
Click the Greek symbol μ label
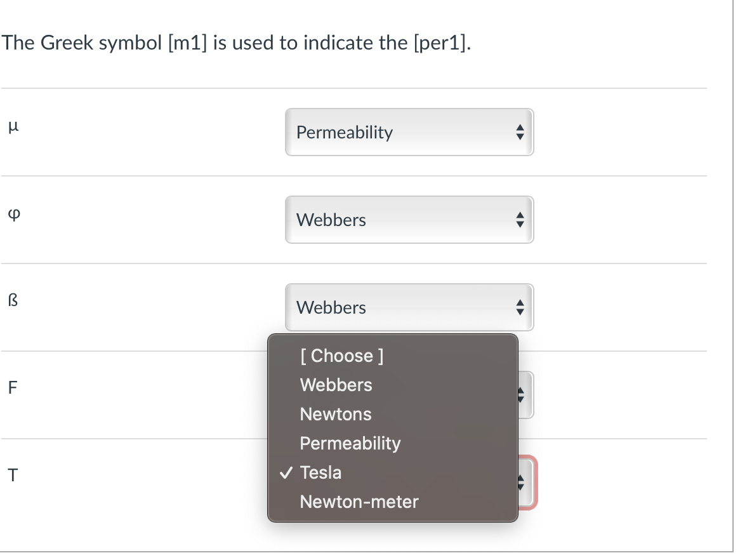click(x=13, y=126)
